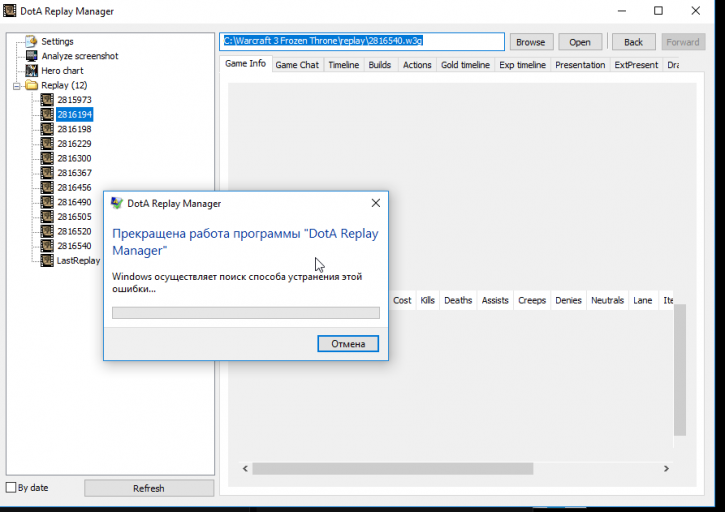Image resolution: width=725 pixels, height=512 pixels.
Task: Click the DotA Replay Manager title bar icon
Action: click(9, 11)
